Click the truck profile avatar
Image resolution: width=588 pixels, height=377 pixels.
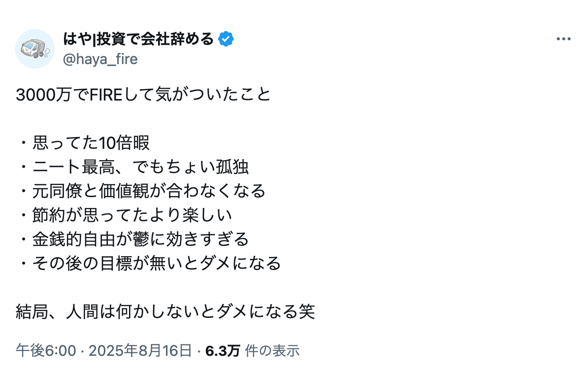point(34,48)
